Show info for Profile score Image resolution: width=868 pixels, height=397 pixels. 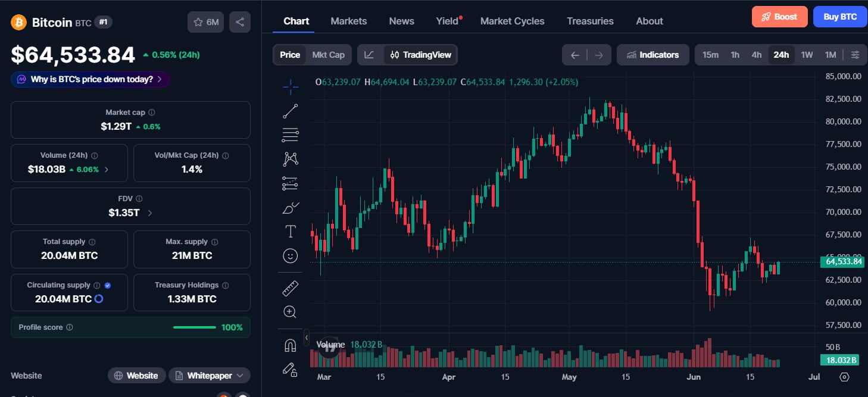coord(70,327)
